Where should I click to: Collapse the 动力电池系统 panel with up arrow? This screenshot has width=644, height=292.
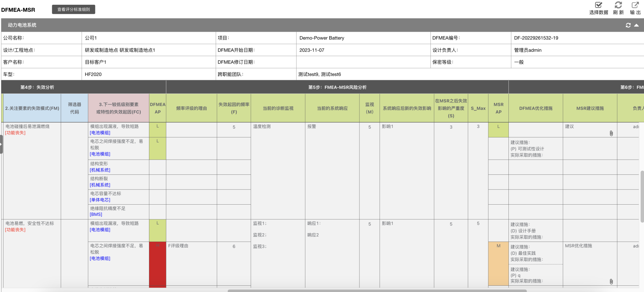636,25
